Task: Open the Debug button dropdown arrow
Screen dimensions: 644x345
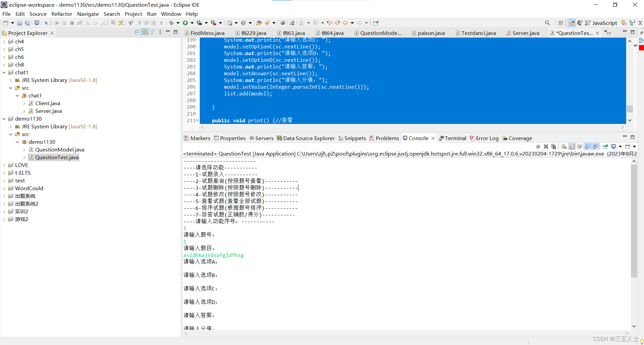Action: (178, 23)
